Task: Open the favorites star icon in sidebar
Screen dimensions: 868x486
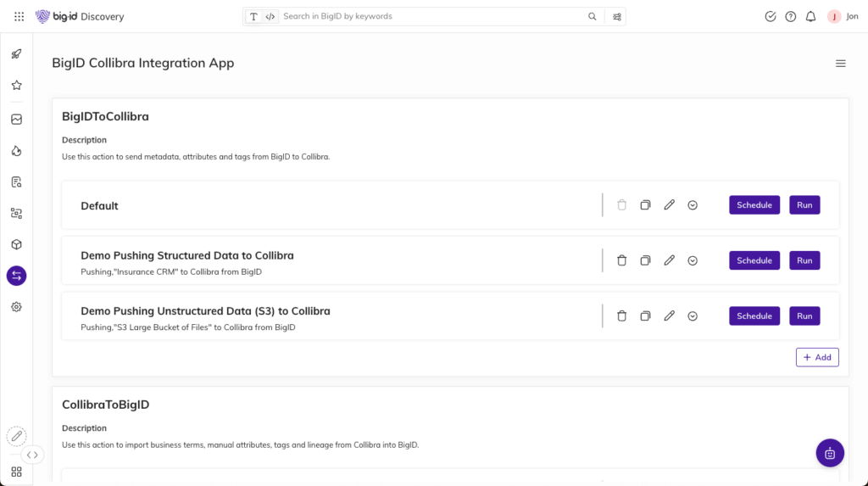Action: click(x=16, y=86)
